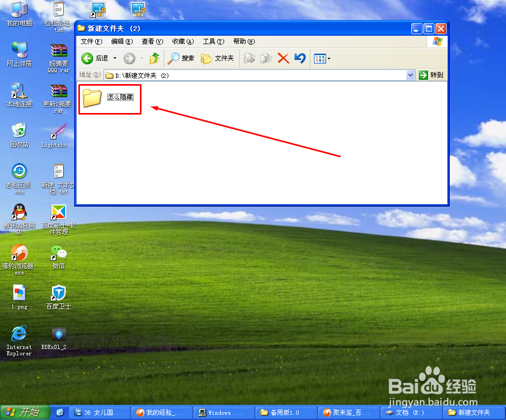
Task: Select 新建 文本文档.txt desktop file
Action: [x=58, y=179]
